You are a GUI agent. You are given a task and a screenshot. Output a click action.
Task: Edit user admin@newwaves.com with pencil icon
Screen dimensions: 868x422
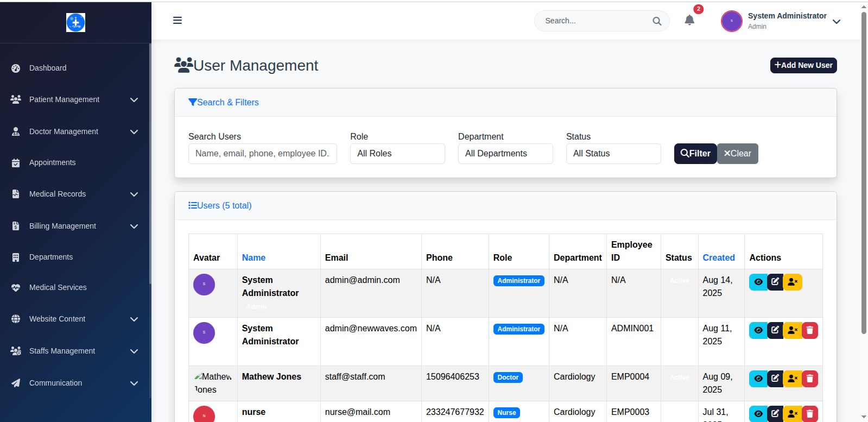(x=775, y=330)
